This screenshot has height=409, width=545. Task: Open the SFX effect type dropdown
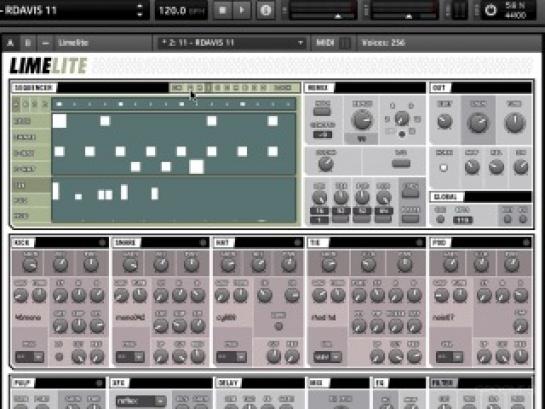click(x=141, y=401)
